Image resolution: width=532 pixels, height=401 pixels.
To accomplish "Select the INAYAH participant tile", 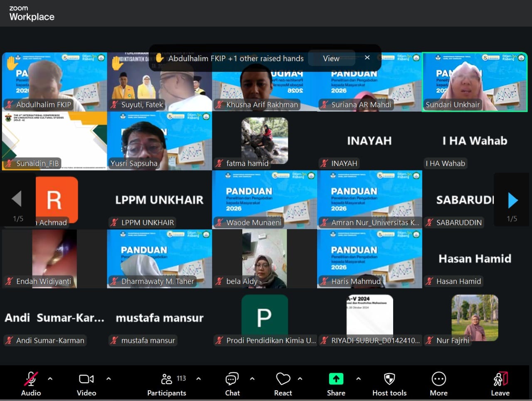I will (370, 141).
